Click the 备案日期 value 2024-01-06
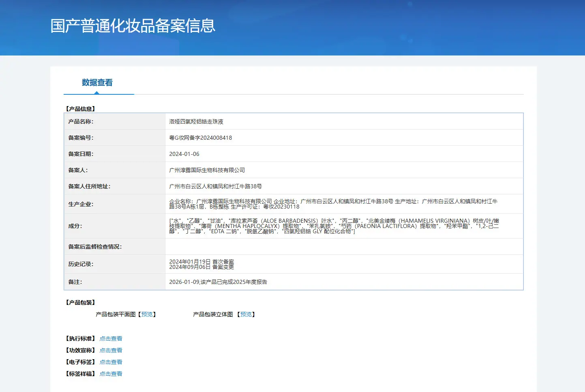 pos(184,154)
